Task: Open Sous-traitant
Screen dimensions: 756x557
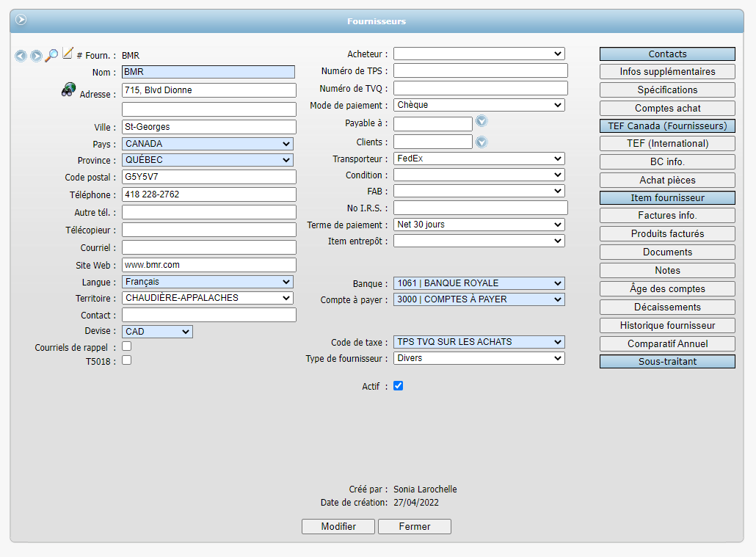Action: [x=667, y=362]
